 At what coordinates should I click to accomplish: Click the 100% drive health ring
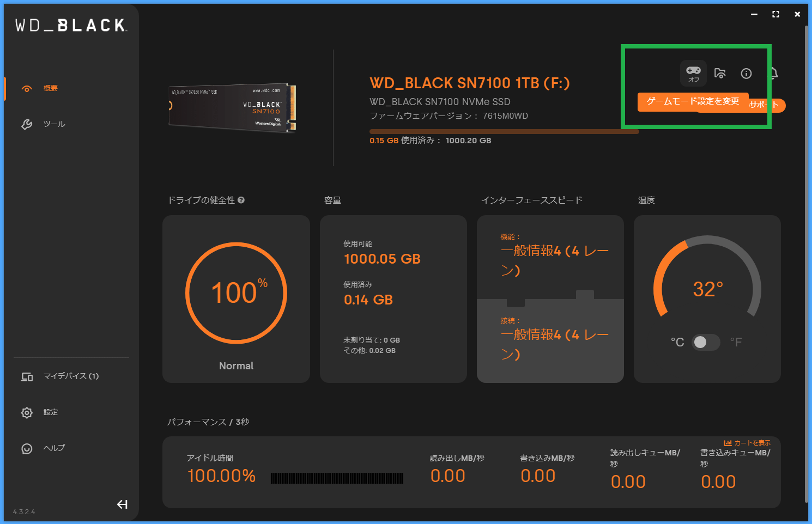click(237, 293)
